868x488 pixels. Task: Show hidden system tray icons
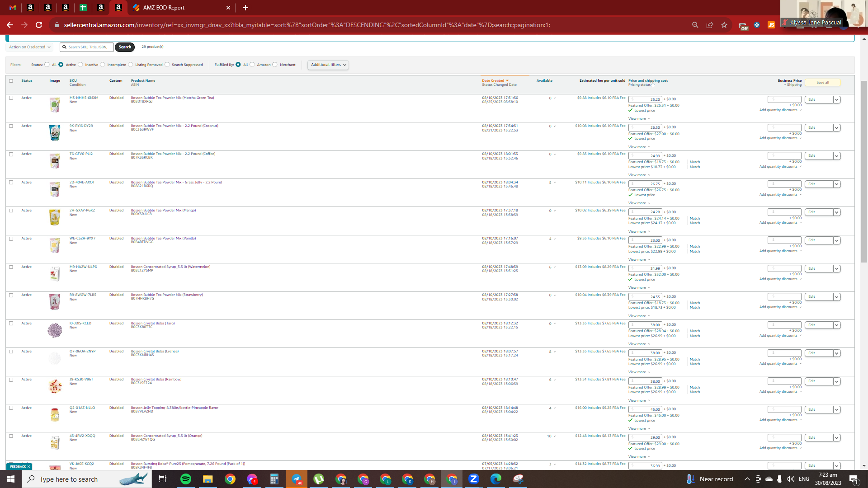click(747, 479)
